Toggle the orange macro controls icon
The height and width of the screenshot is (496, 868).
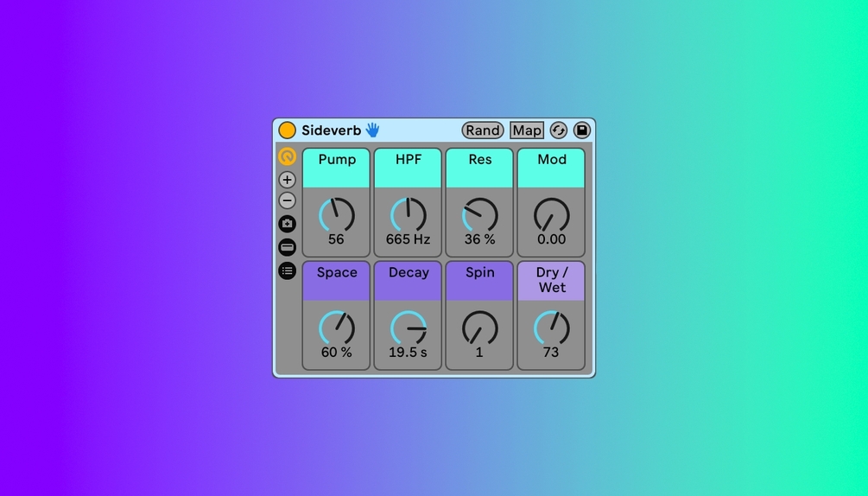(287, 156)
